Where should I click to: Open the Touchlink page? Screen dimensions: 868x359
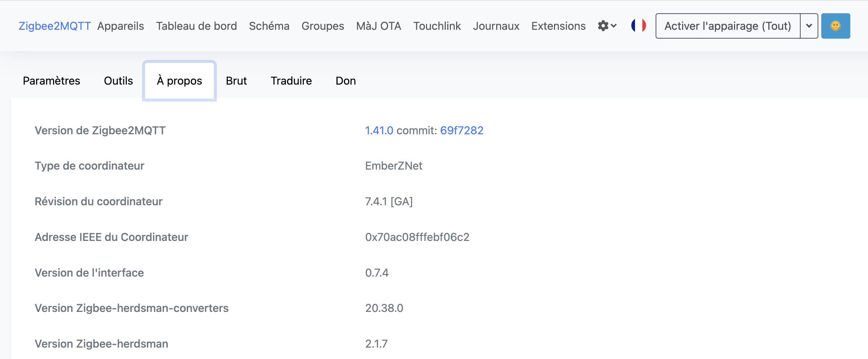tap(437, 26)
